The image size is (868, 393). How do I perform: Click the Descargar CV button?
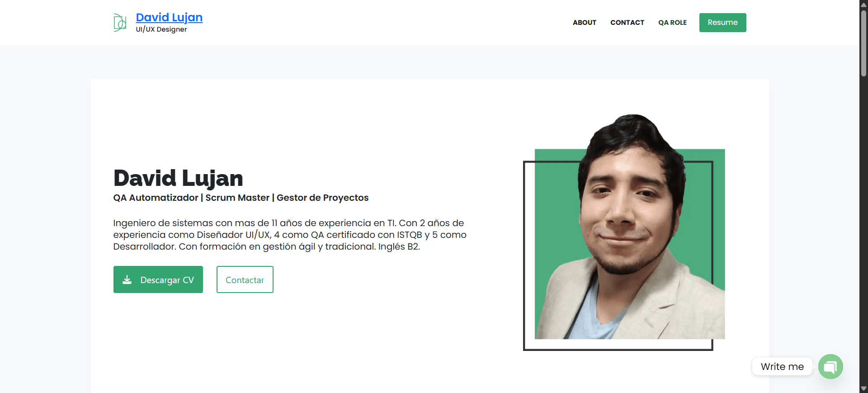tap(158, 279)
